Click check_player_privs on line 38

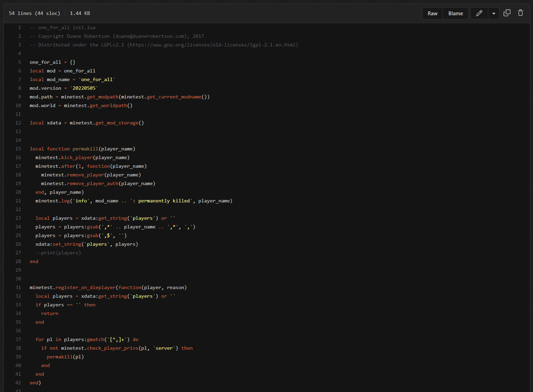click(113, 348)
